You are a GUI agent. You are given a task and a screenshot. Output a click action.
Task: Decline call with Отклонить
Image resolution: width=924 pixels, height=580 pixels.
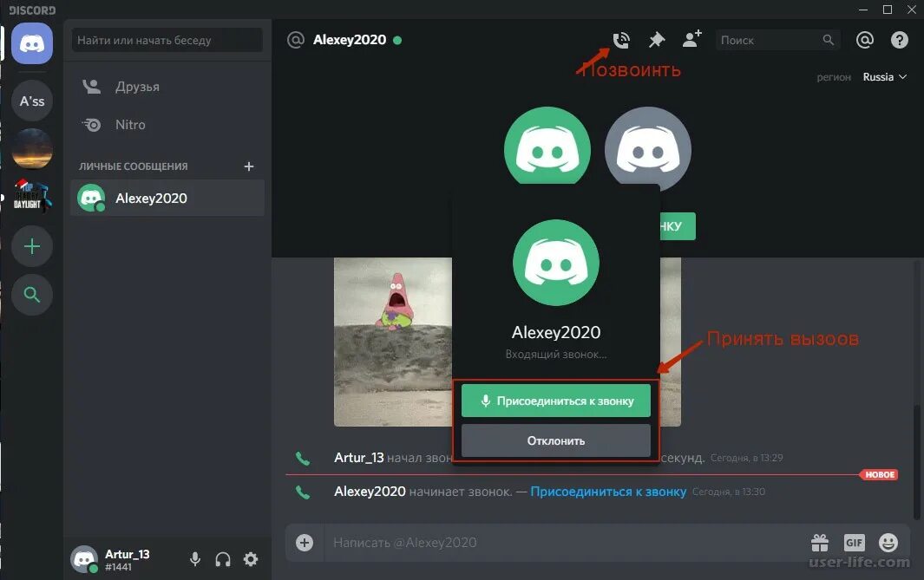(x=555, y=440)
